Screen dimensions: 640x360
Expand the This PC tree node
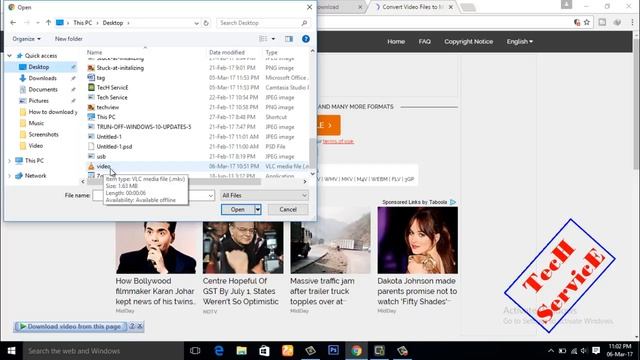[9, 161]
